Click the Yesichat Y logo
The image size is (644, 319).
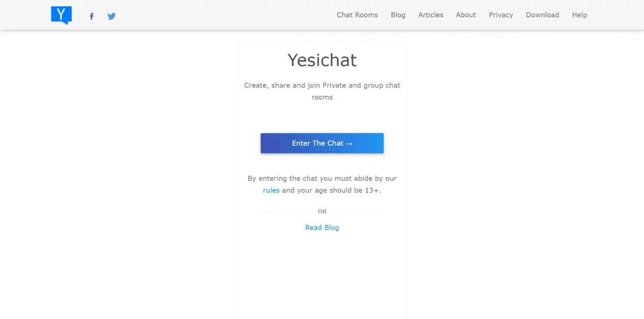pos(62,15)
